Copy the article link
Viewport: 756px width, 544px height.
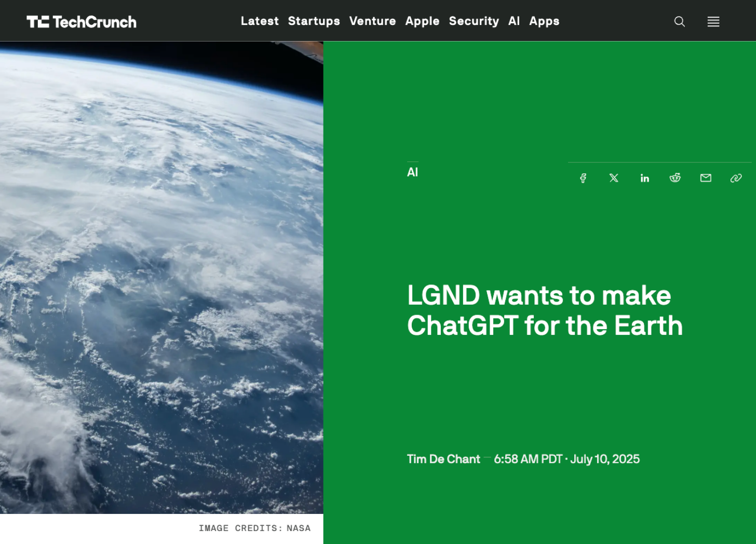pyautogui.click(x=736, y=178)
